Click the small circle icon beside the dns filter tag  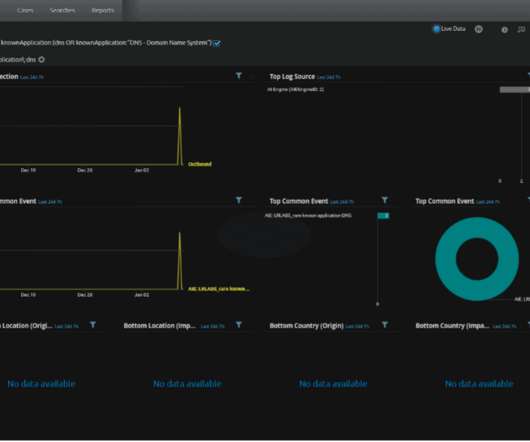pos(42,59)
